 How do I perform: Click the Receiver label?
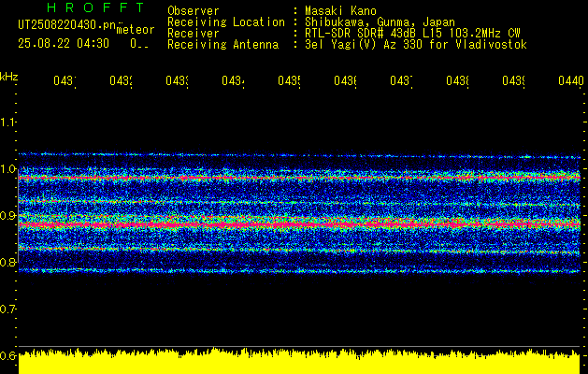[x=194, y=34]
